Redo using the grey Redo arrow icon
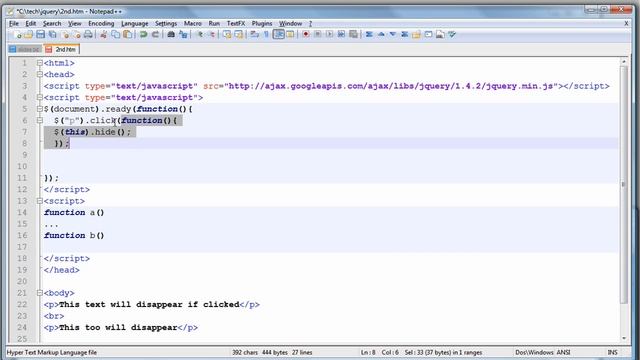The width and height of the screenshot is (640, 360). tap(155, 35)
